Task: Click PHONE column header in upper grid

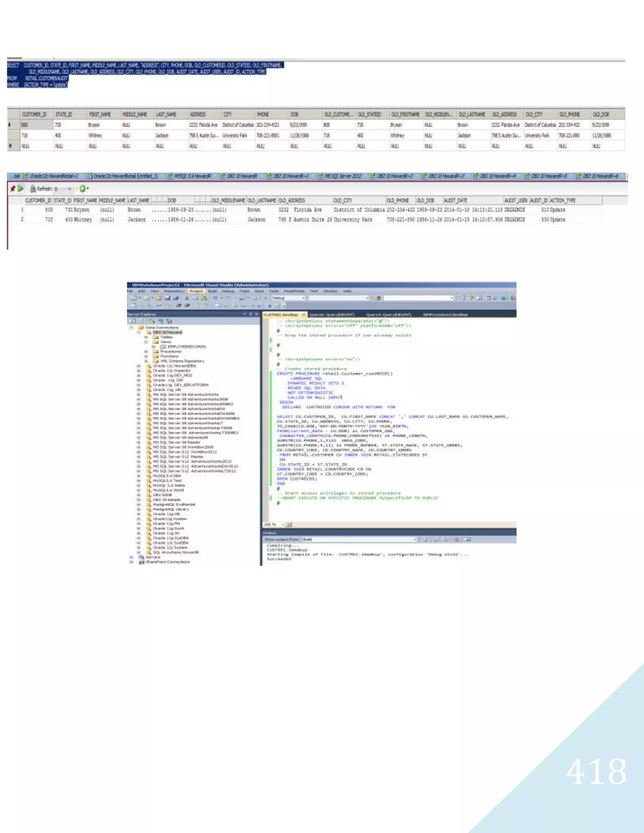Action: pyautogui.click(x=272, y=114)
